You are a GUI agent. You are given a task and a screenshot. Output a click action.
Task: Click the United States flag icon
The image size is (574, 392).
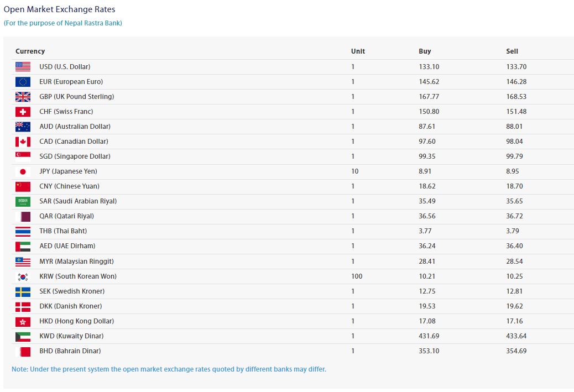(x=23, y=66)
